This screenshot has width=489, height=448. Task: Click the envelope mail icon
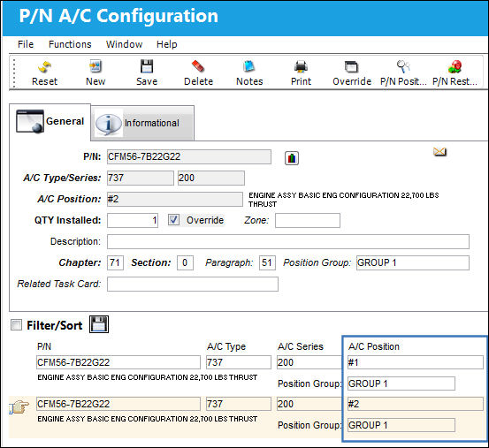coord(439,152)
